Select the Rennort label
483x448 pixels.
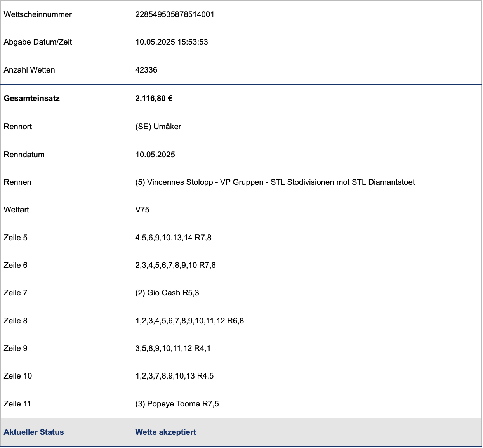tap(18, 127)
